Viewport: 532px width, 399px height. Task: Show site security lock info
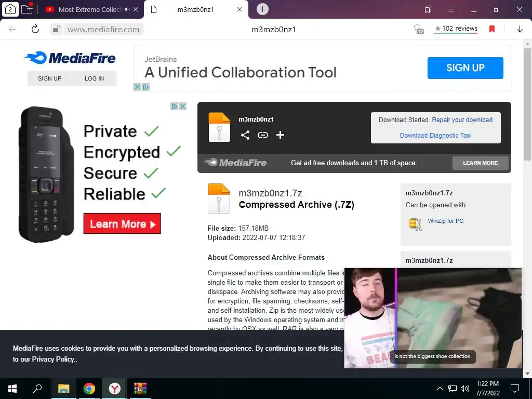pos(56,30)
